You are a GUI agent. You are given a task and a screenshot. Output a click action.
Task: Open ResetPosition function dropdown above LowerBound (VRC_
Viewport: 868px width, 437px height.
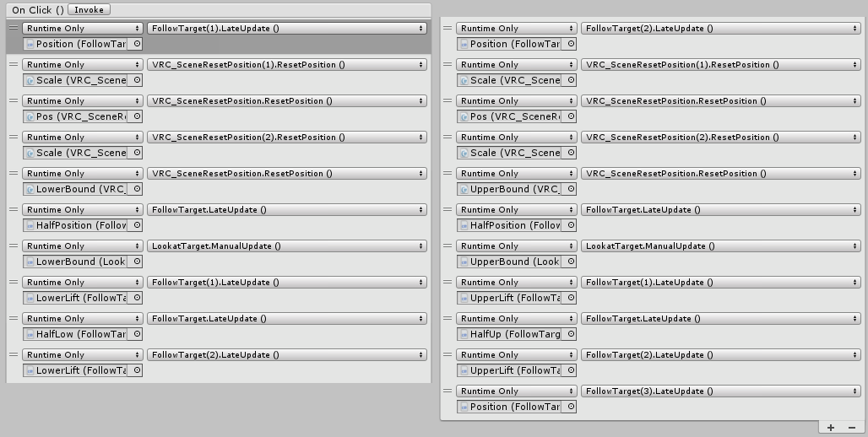[x=287, y=174]
